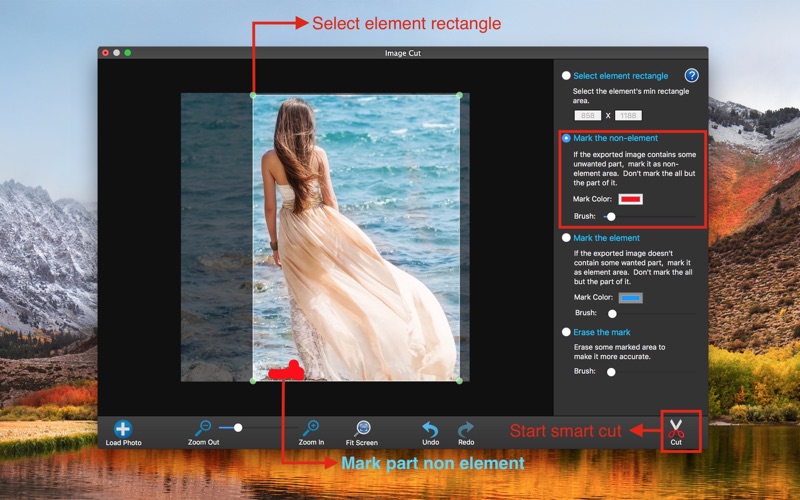Maximize the window with the green button
This screenshot has width=800, height=500.
click(x=128, y=53)
